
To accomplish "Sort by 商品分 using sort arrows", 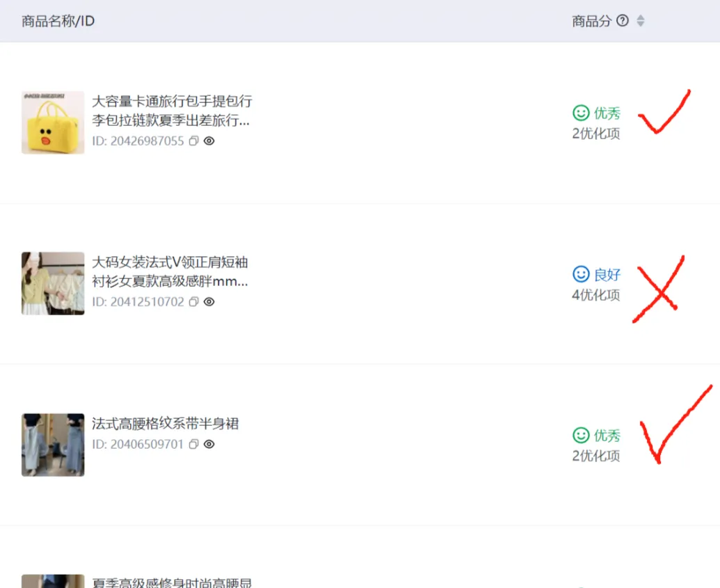I will coord(641,21).
